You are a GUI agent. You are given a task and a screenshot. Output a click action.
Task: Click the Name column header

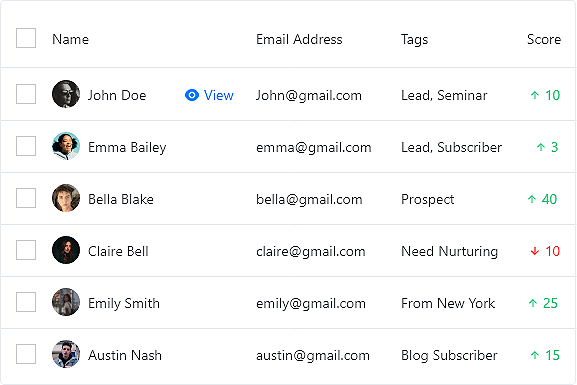(70, 39)
